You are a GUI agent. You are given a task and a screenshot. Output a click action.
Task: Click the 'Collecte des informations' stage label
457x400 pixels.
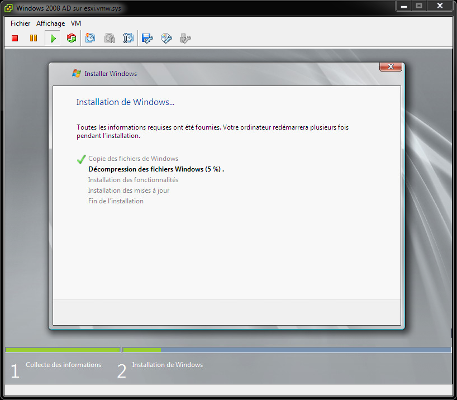(x=63, y=365)
